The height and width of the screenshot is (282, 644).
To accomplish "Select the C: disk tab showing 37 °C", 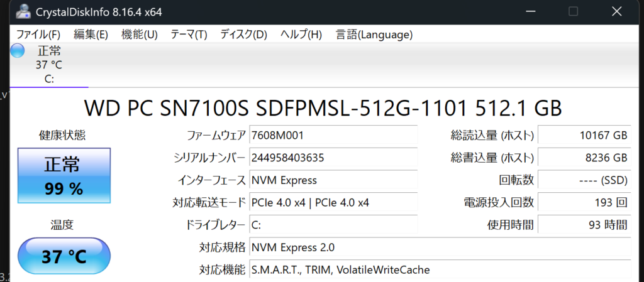I will pos(49,65).
